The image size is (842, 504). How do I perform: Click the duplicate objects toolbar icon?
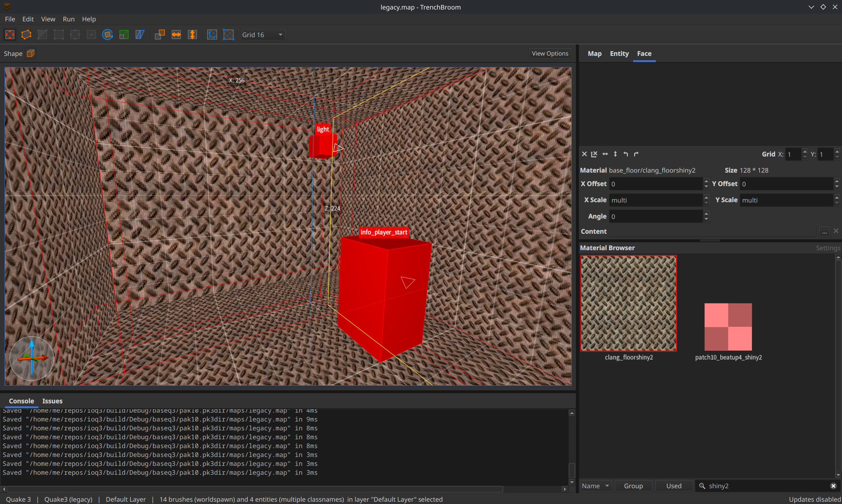pos(160,34)
